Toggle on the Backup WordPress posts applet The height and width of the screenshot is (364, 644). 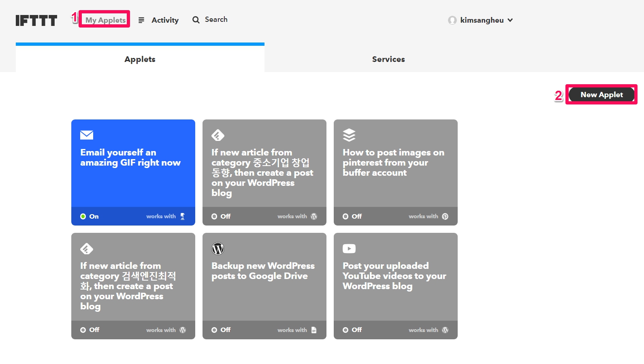click(221, 330)
